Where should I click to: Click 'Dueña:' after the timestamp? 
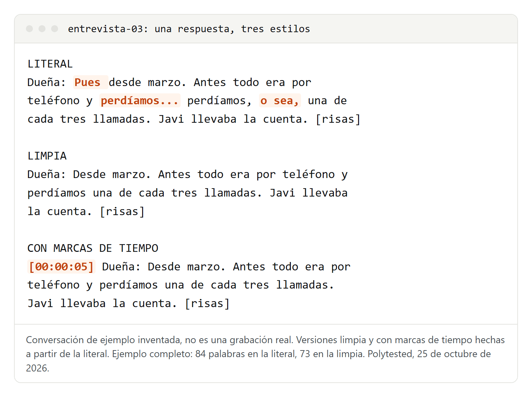(121, 267)
